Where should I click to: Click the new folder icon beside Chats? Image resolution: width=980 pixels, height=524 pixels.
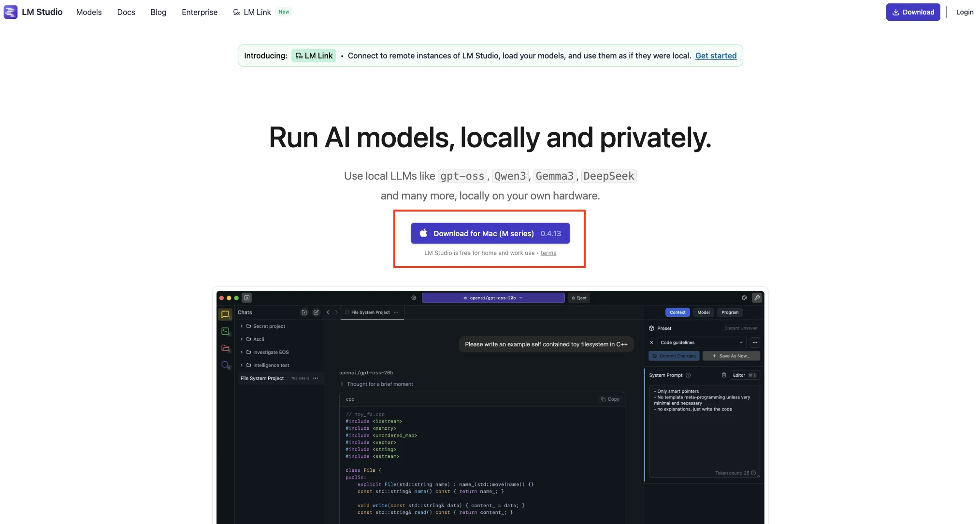coord(304,312)
